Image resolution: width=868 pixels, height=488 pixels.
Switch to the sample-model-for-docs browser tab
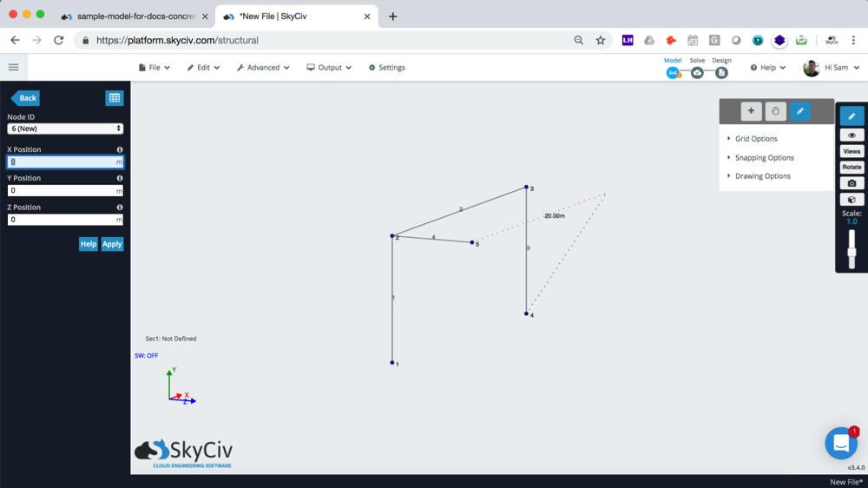[x=133, y=16]
